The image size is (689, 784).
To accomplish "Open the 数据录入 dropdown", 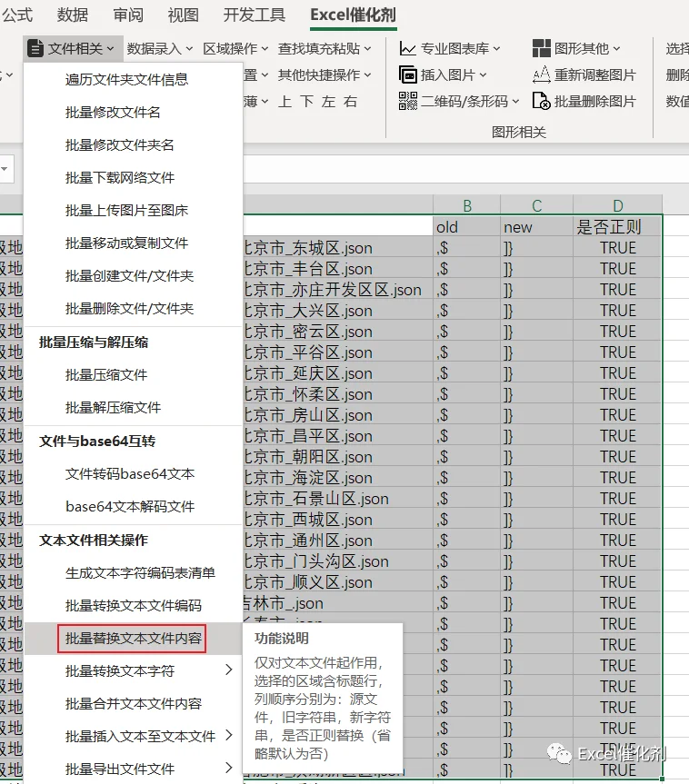I will [160, 48].
